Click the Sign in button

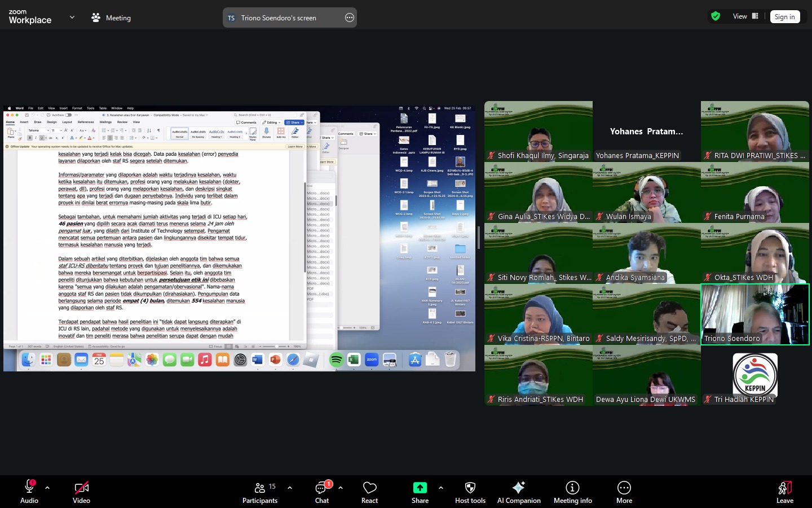coord(784,17)
